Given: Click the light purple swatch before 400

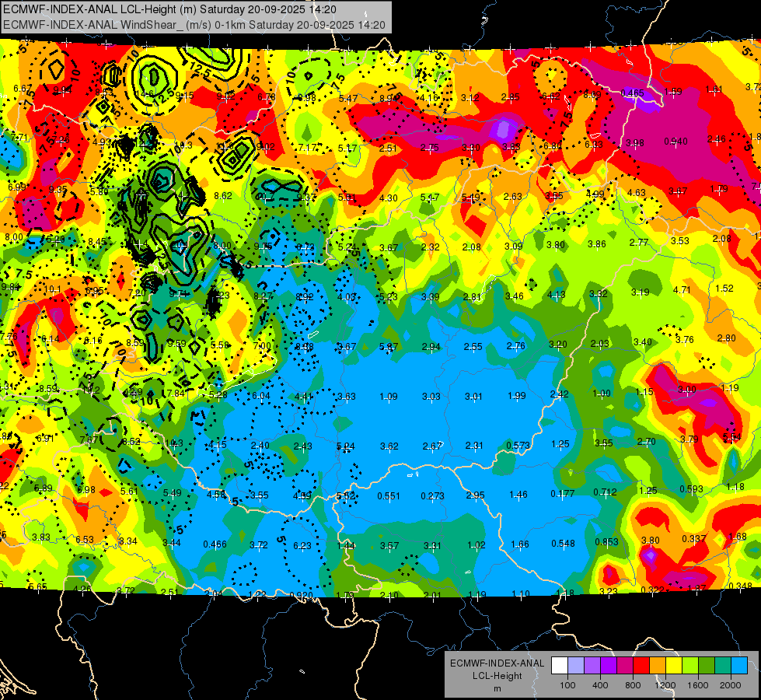Looking at the screenshot, I should [592, 666].
